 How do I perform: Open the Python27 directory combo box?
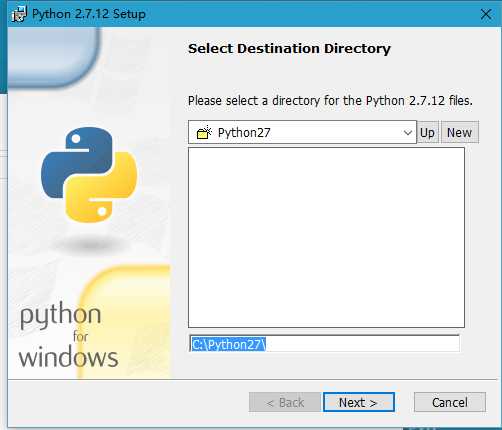coord(302,132)
